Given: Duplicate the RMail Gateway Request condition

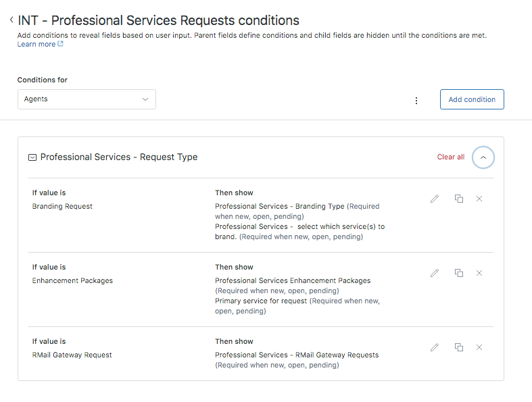Looking at the screenshot, I should click(459, 347).
